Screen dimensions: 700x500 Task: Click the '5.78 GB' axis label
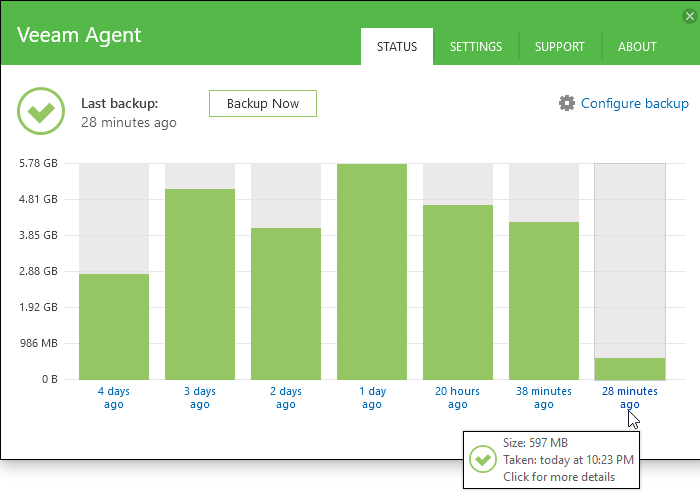click(x=38, y=163)
